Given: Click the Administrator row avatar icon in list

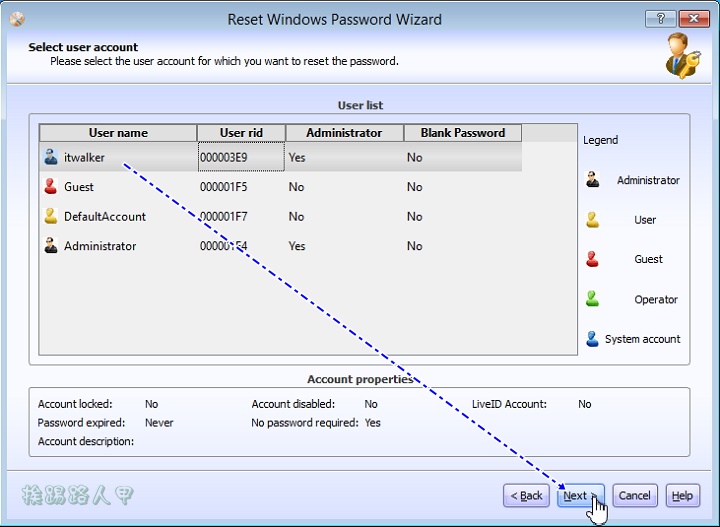Looking at the screenshot, I should pos(51,246).
